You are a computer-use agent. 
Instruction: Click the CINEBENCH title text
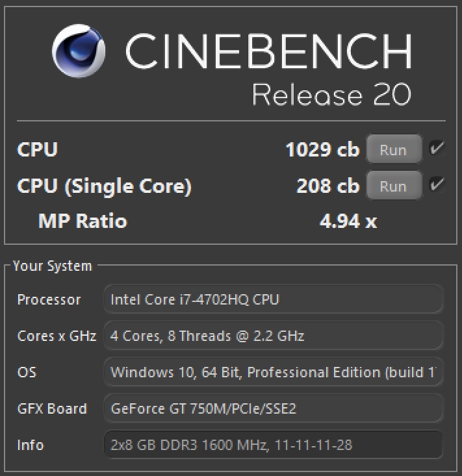pos(268,52)
